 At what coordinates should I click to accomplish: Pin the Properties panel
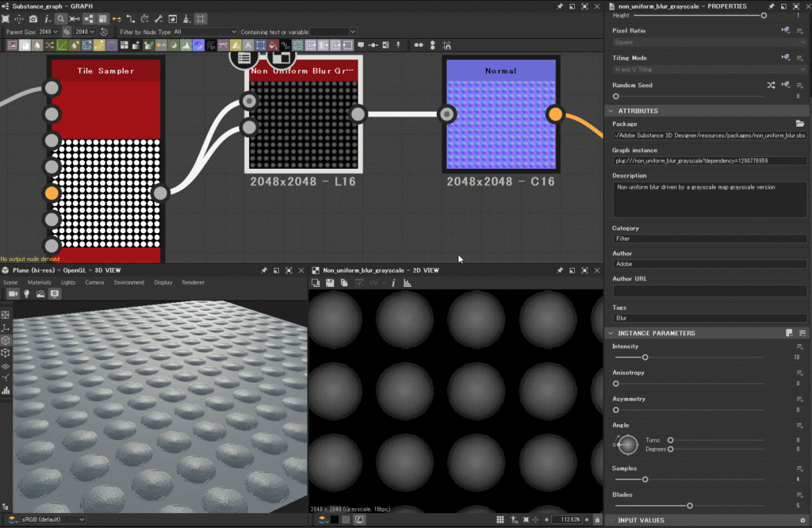click(771, 6)
